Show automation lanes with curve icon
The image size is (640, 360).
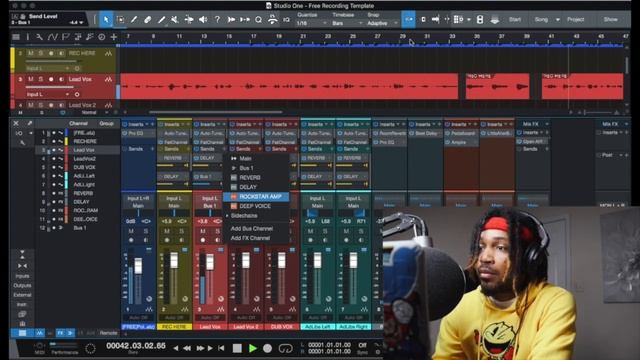tap(52, 37)
